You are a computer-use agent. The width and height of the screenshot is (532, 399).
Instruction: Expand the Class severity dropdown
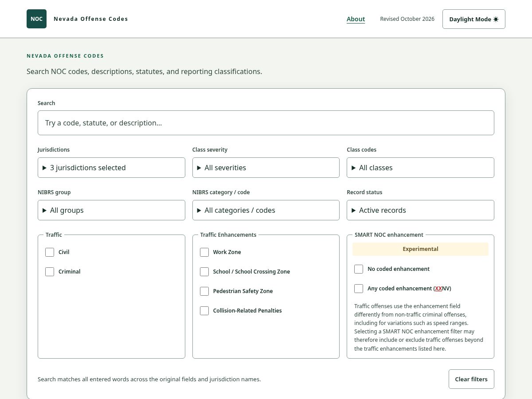[x=266, y=168]
